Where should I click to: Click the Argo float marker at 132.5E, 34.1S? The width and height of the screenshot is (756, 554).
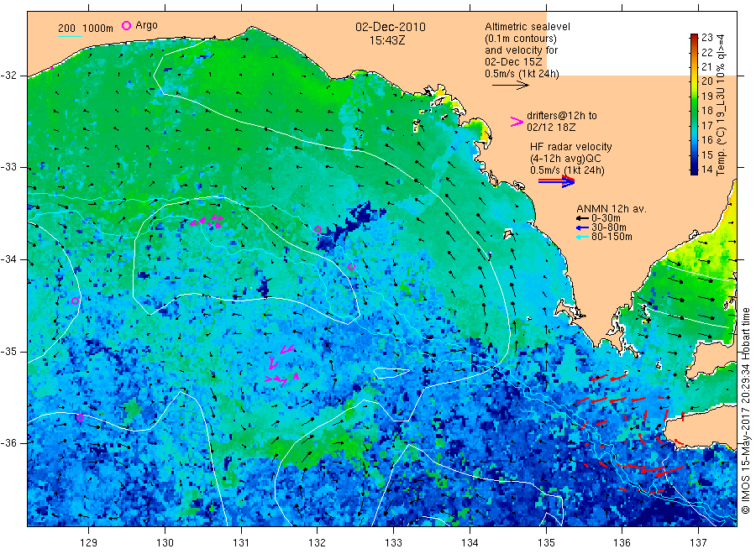[x=351, y=266]
